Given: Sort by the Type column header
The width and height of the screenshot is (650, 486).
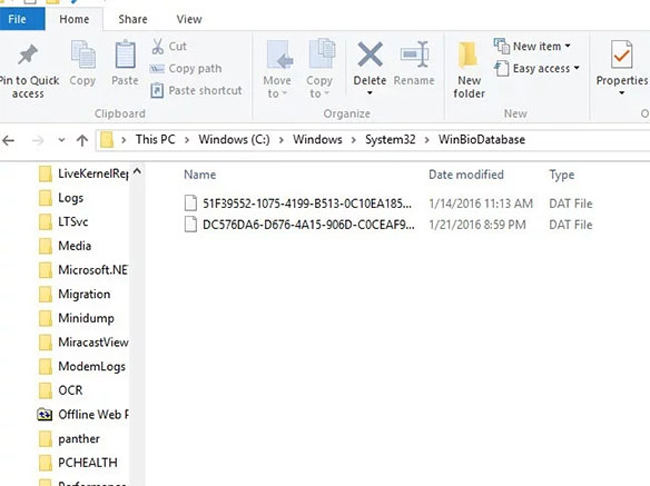Looking at the screenshot, I should point(562,175).
